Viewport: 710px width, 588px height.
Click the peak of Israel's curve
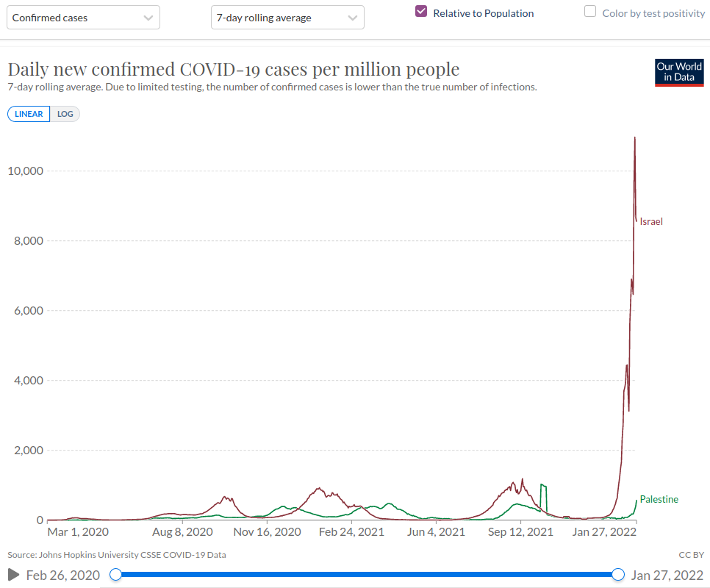pyautogui.click(x=634, y=138)
